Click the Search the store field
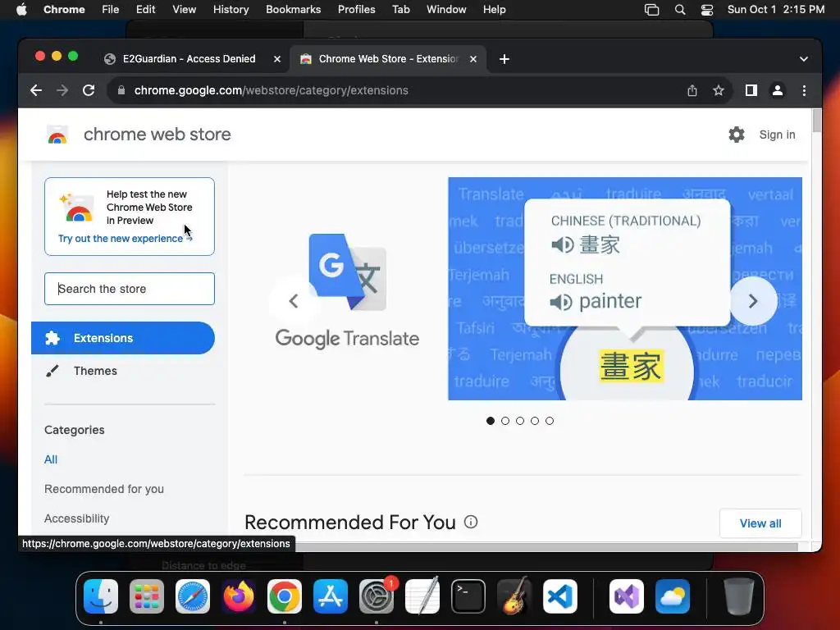The image size is (840, 630). (130, 289)
